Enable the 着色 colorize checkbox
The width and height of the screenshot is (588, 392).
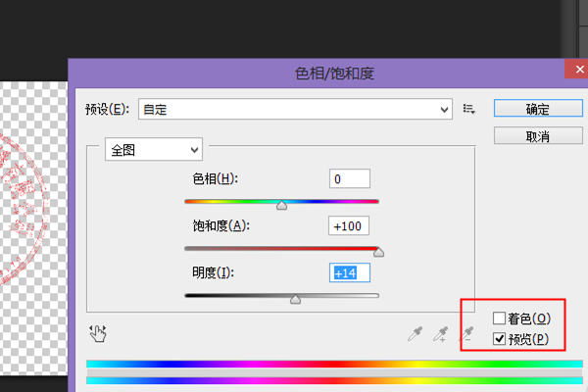tap(499, 318)
